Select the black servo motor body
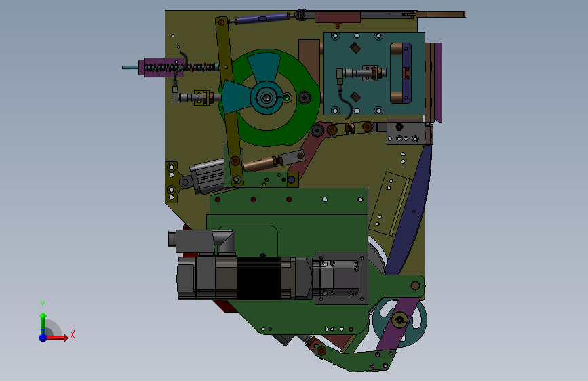 coord(259,278)
